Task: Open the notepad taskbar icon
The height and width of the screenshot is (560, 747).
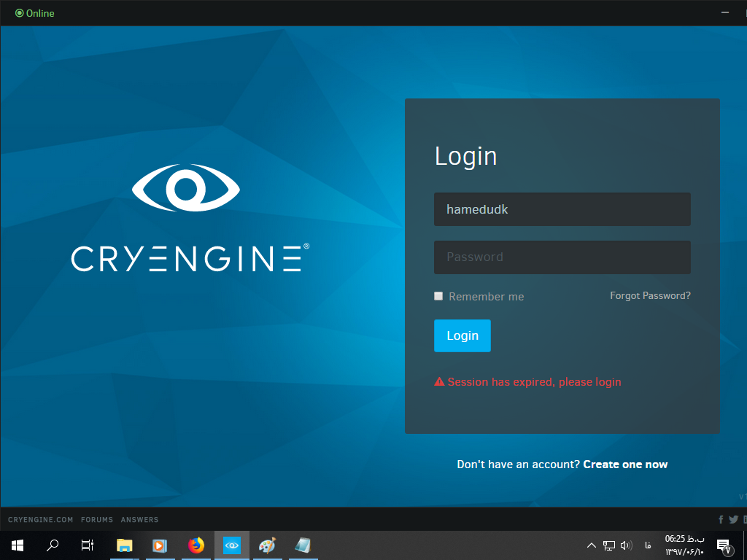Action: [x=303, y=545]
